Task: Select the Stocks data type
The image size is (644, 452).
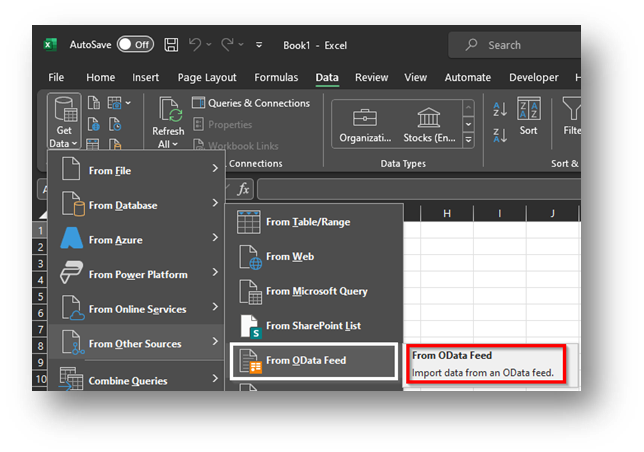Action: 429,125
